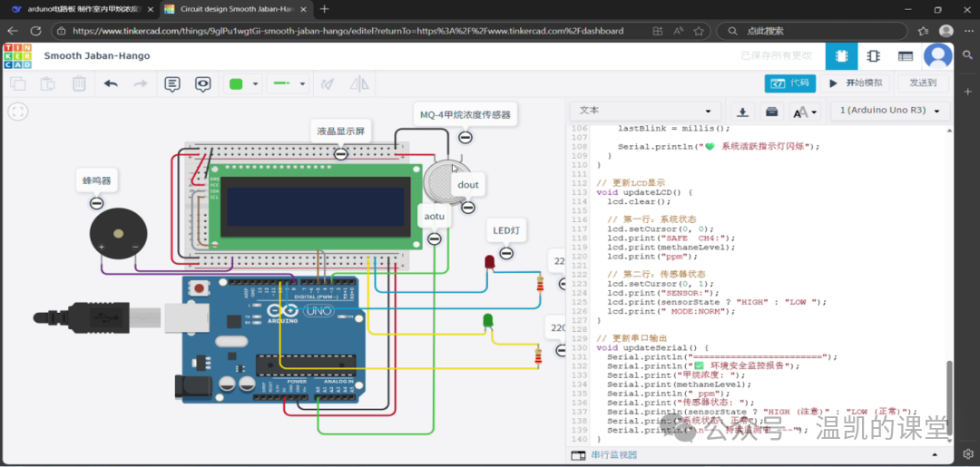The width and height of the screenshot is (980, 467).
Task: Select the LCD display component
Action: (x=315, y=208)
